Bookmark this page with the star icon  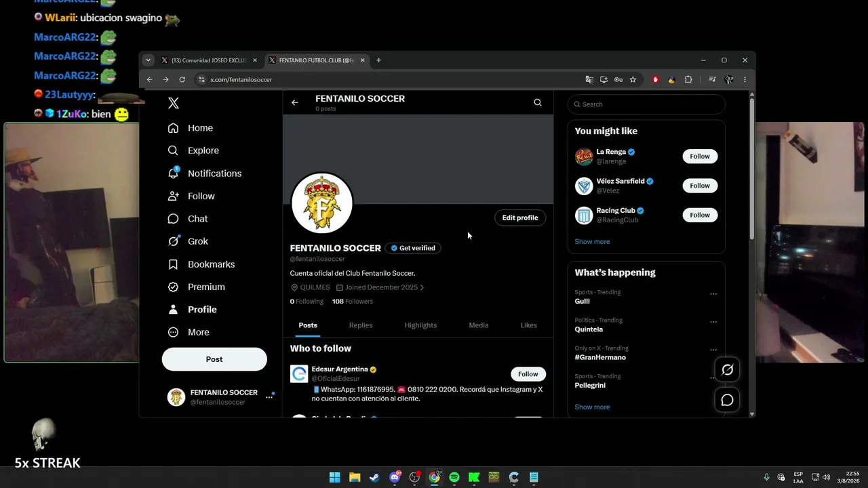tap(633, 79)
